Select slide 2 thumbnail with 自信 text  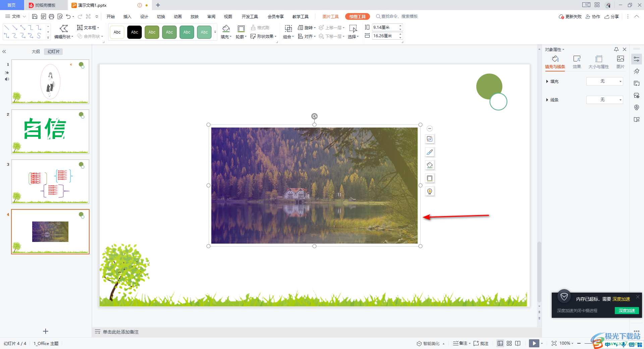tap(50, 132)
